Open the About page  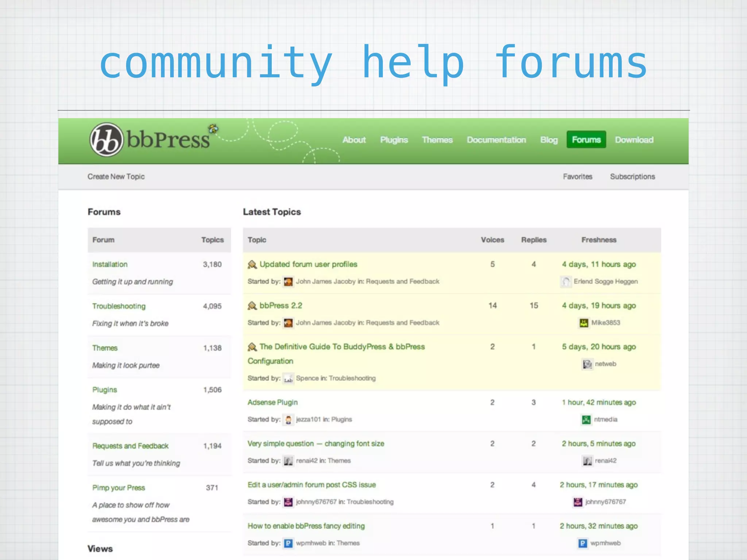pyautogui.click(x=354, y=140)
